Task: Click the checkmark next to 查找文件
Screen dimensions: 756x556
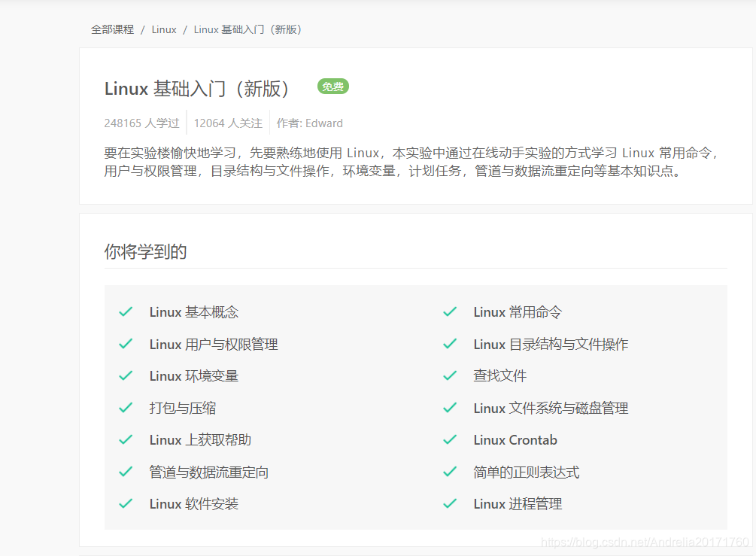Action: 450,375
